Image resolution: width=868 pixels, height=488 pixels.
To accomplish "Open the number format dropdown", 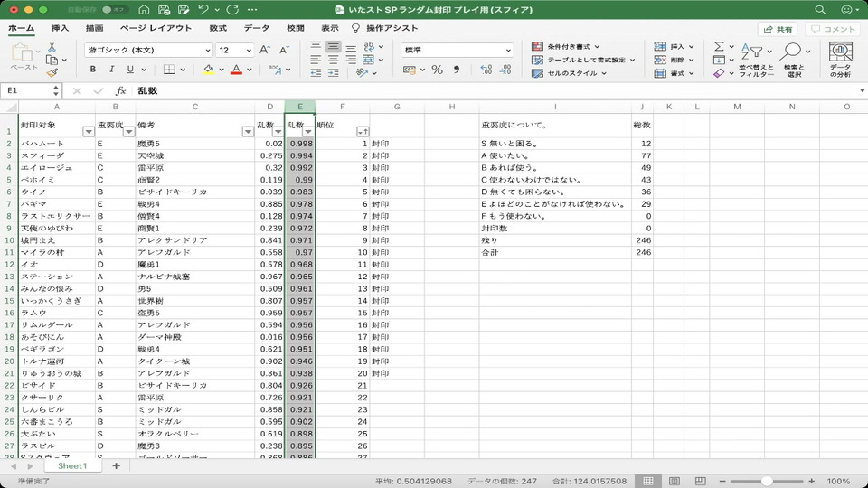I will pyautogui.click(x=508, y=50).
